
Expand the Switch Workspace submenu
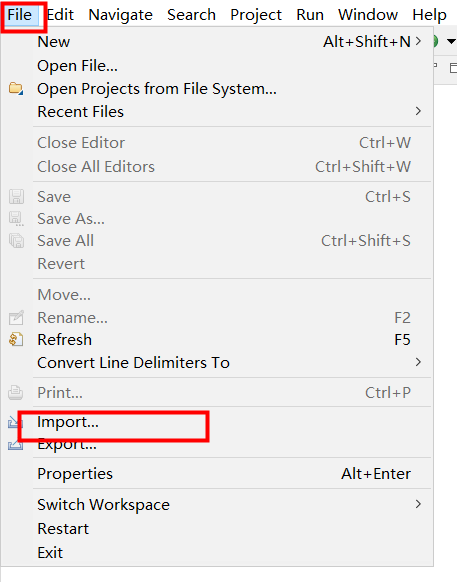[418, 504]
